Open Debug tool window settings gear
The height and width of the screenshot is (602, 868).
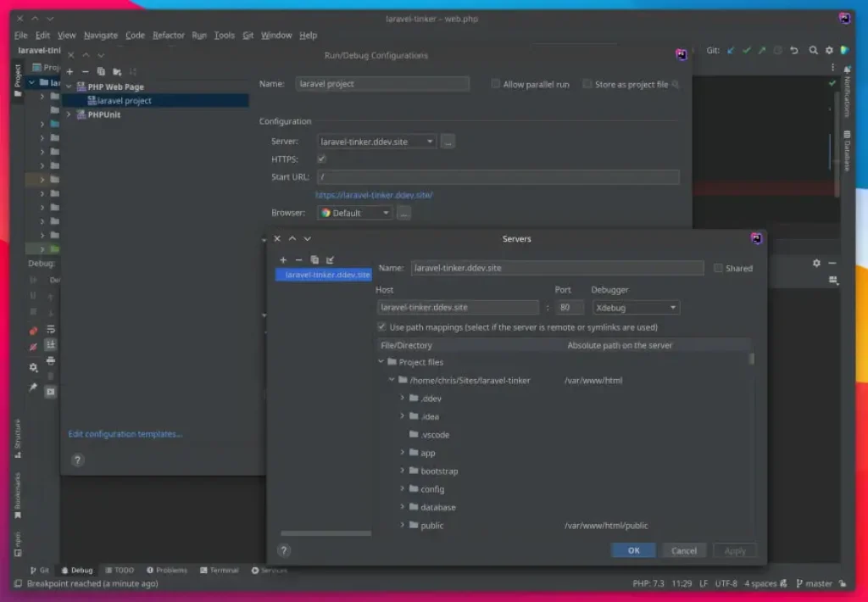[x=34, y=367]
